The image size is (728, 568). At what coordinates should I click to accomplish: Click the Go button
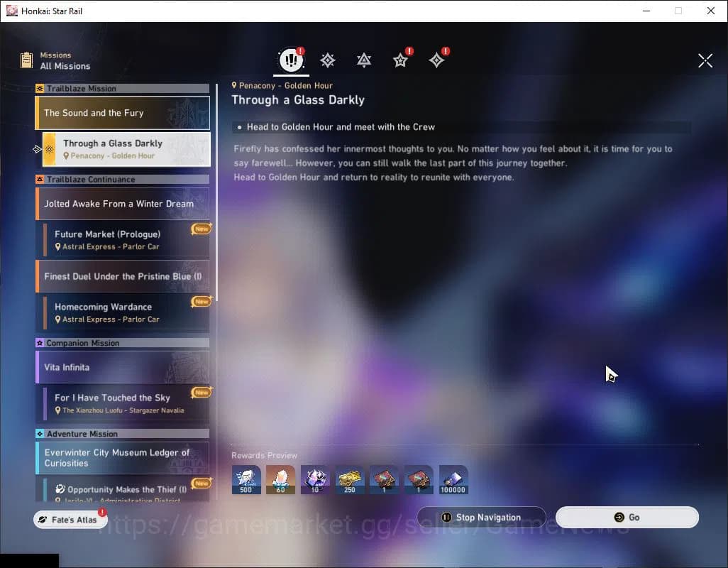[x=627, y=518]
